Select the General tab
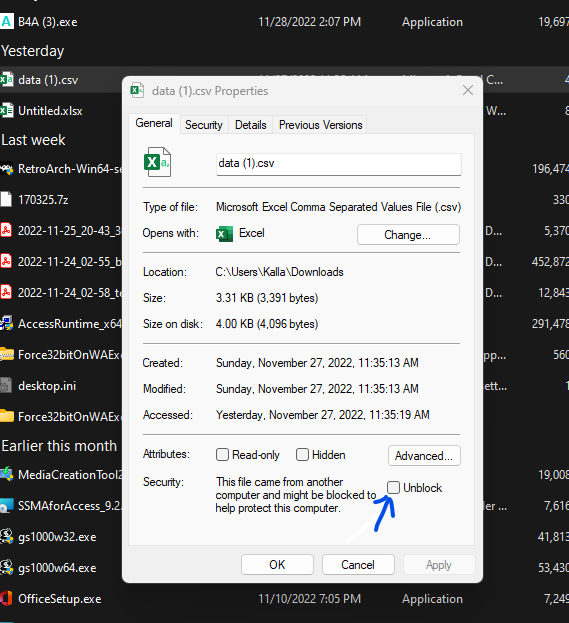 tap(154, 123)
